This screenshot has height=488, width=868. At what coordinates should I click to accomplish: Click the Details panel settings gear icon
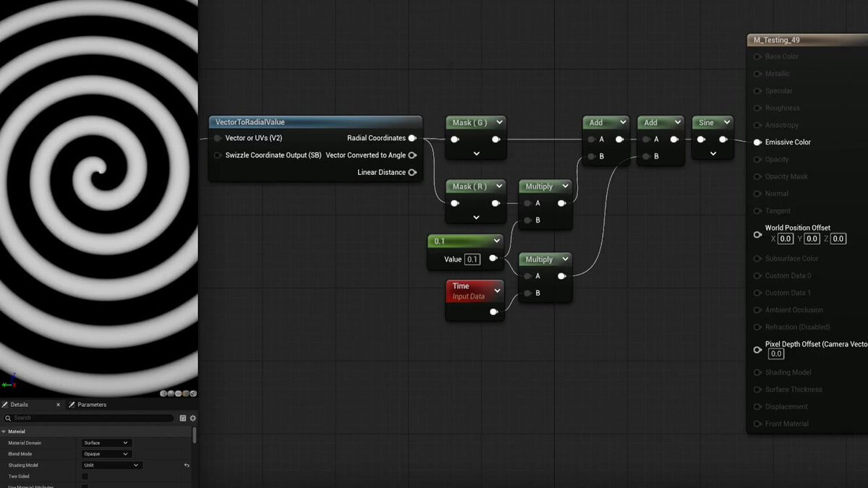coord(193,418)
